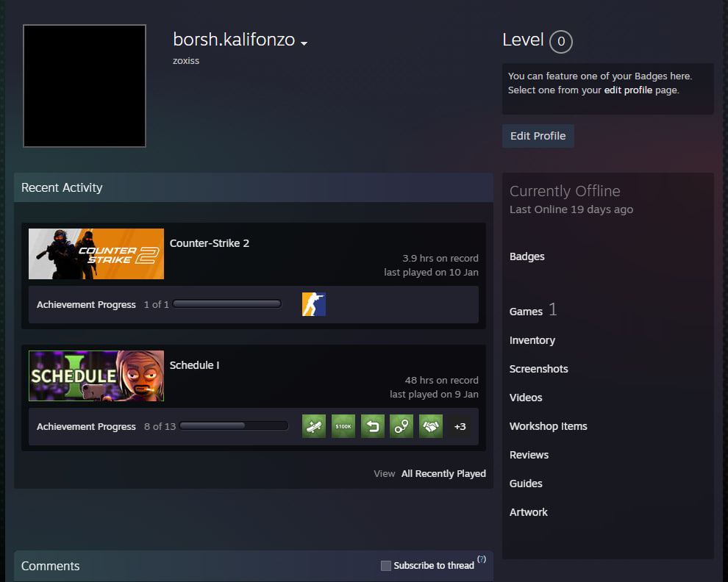Click Schedule I Achievement Progress label
This screenshot has height=582, width=728.
(x=86, y=426)
